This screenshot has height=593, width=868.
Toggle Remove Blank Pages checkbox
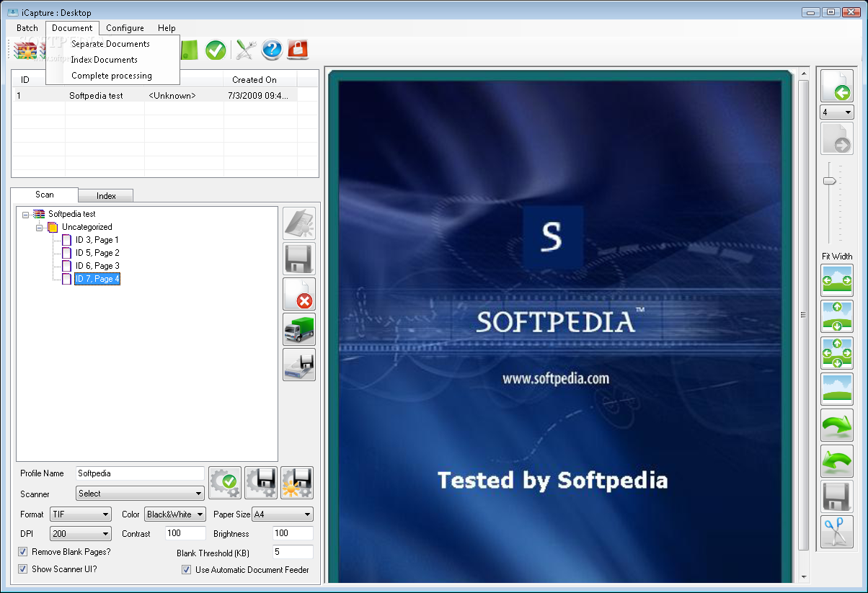22,552
